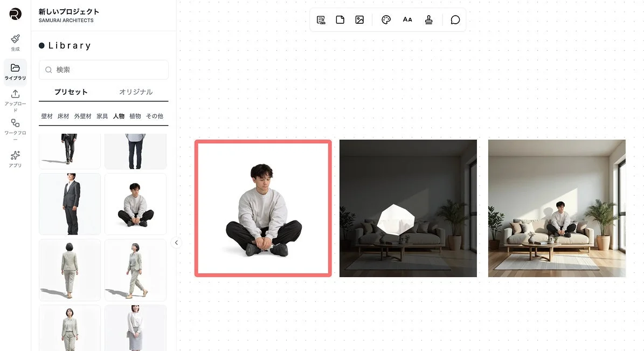
Task: Switch to the オリジナル tab
Action: click(x=136, y=92)
